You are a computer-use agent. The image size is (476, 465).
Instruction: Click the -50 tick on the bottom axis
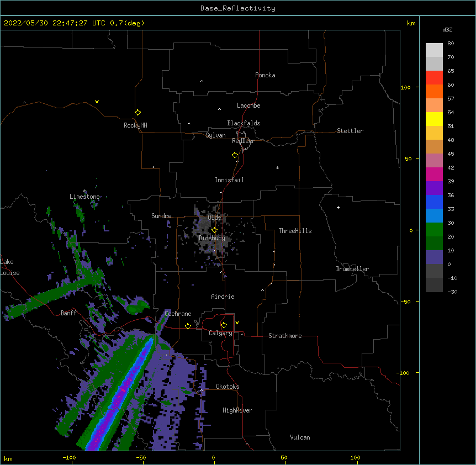pos(141,457)
